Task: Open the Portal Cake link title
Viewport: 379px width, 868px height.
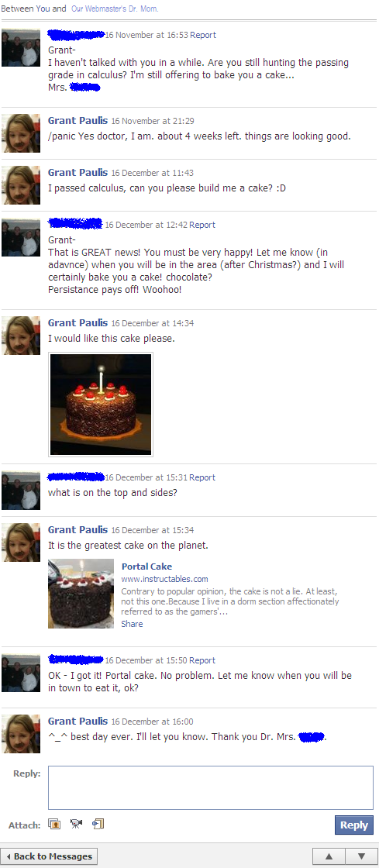Action: click(146, 567)
